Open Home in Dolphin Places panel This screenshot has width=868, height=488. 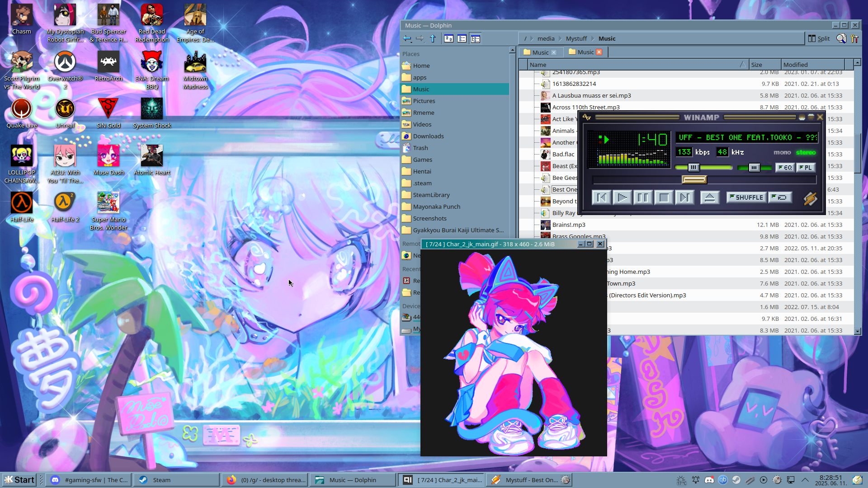[455, 66]
